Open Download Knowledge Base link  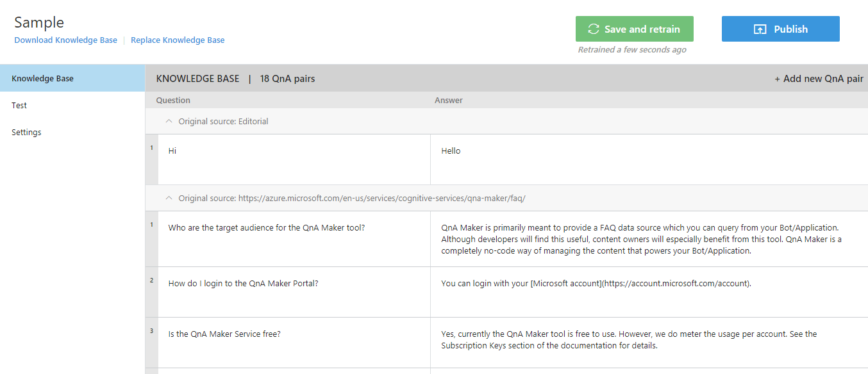click(65, 40)
